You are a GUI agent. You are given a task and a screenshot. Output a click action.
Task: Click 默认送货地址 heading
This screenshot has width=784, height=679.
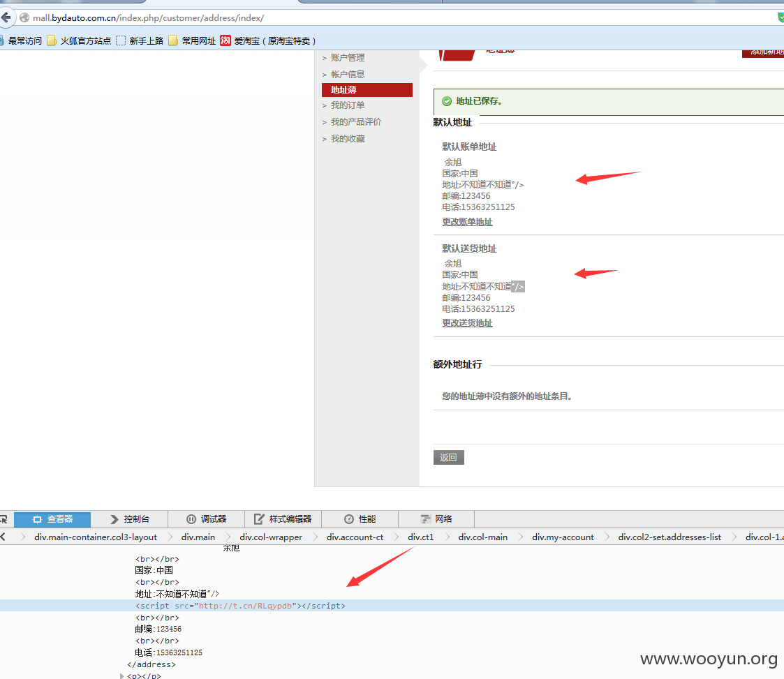point(469,249)
